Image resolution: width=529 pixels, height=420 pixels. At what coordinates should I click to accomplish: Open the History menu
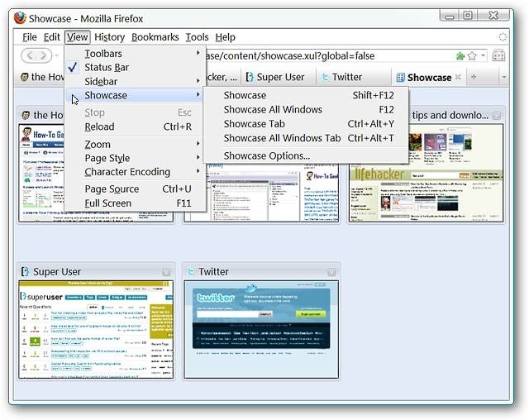tap(110, 36)
